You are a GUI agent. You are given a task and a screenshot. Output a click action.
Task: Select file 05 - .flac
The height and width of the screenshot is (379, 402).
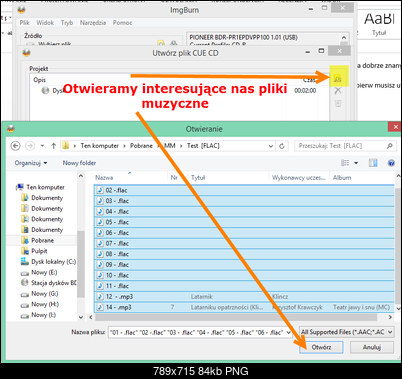(244, 222)
